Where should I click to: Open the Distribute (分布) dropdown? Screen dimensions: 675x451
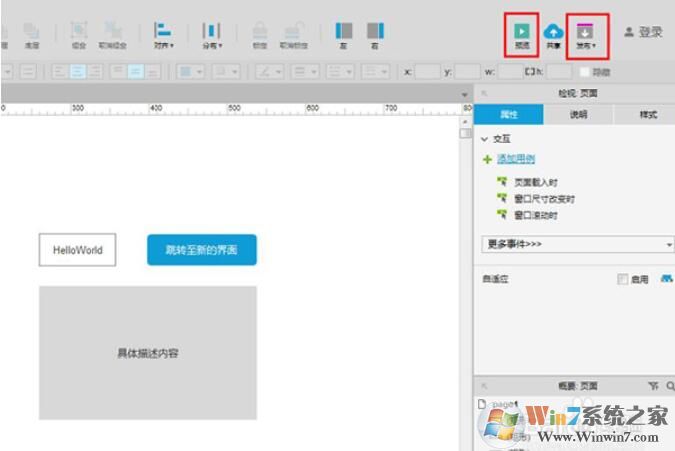pos(212,30)
